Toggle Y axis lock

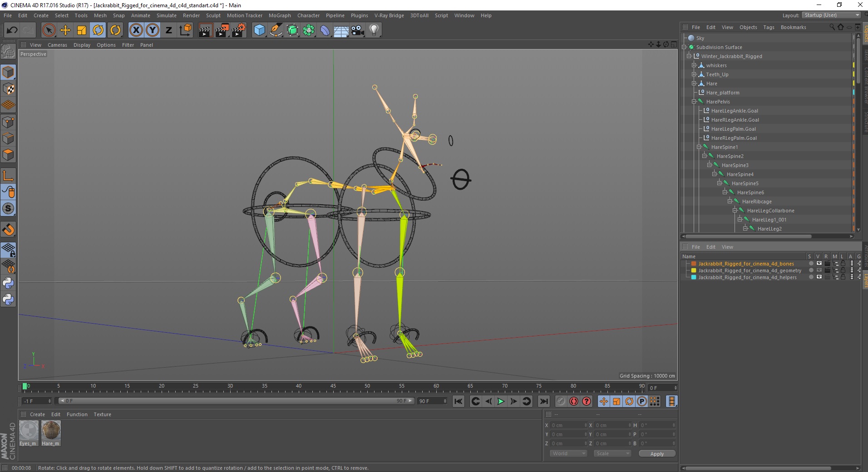(x=153, y=30)
